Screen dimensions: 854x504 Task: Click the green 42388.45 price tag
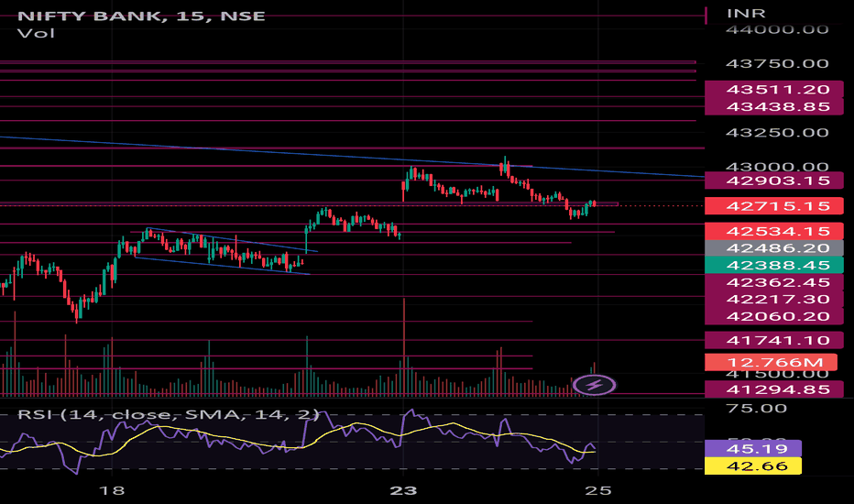coord(774,265)
